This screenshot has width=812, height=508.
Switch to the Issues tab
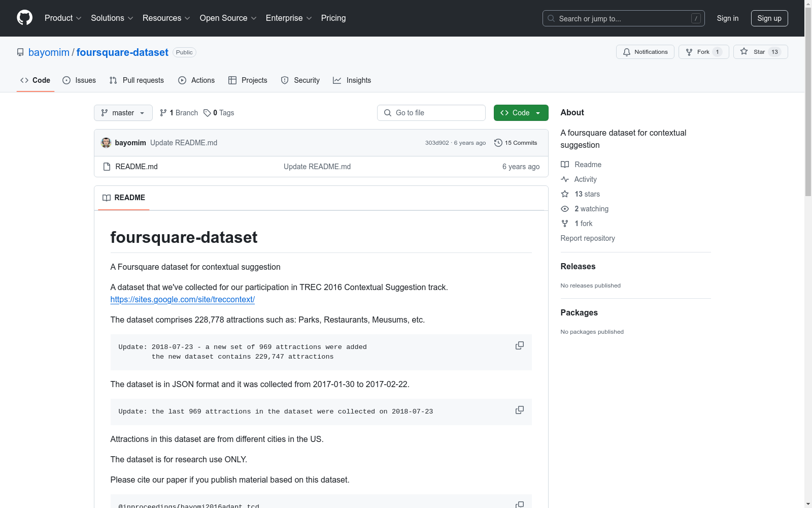[x=79, y=80]
